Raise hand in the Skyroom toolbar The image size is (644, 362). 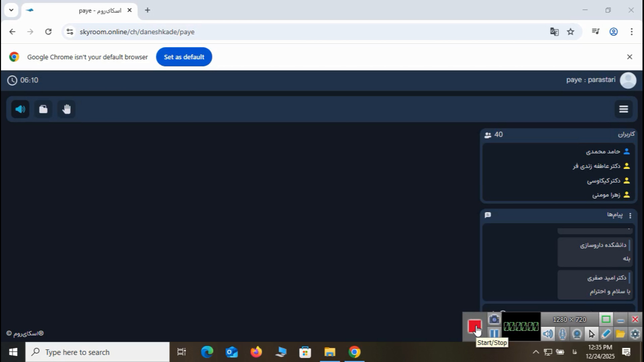click(x=66, y=109)
